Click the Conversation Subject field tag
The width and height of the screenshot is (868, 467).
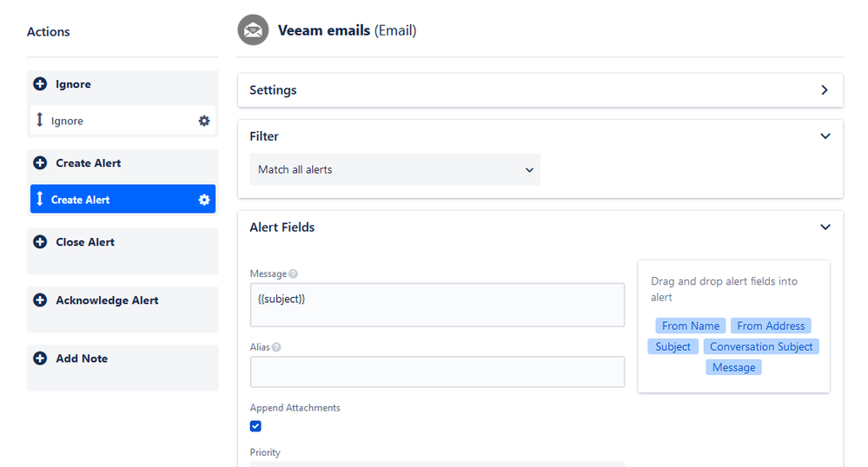761,347
